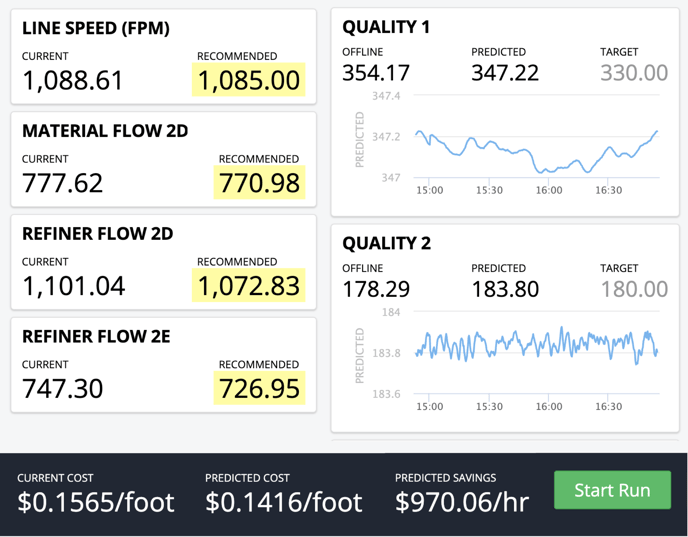688x537 pixels.
Task: Select Refiner Flow 2D recommended value 1,072.83
Action: 250,286
